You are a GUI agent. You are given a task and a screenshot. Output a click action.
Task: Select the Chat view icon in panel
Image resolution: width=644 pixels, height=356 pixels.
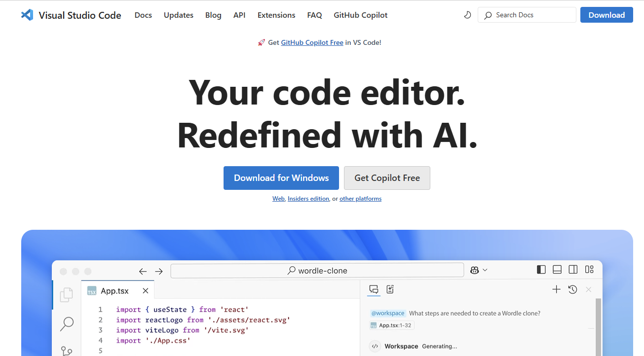[x=374, y=289]
